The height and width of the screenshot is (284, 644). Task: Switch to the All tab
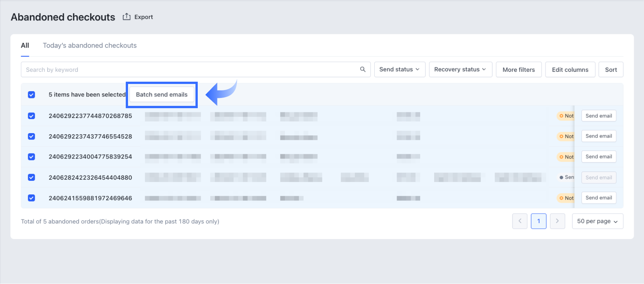point(25,45)
